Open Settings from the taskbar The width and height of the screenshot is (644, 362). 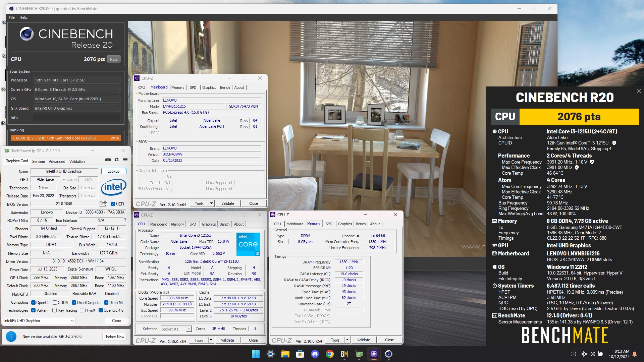point(270,354)
